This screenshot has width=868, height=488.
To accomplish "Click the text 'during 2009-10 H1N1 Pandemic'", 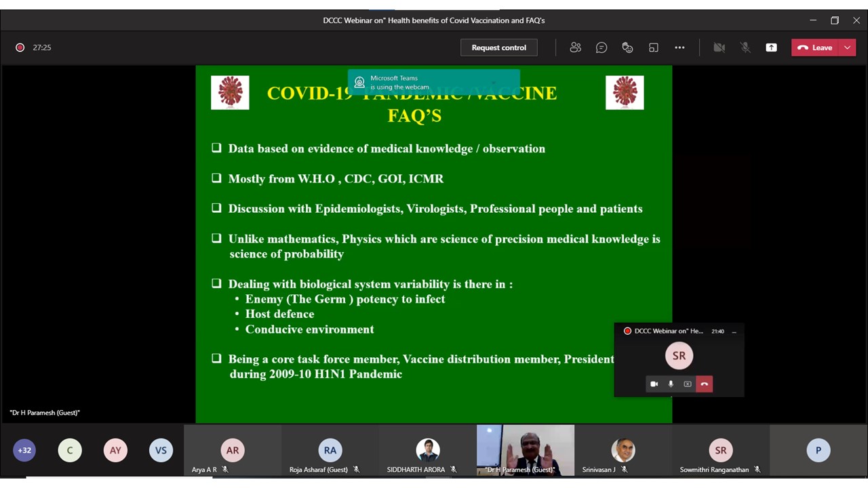I will (x=315, y=374).
